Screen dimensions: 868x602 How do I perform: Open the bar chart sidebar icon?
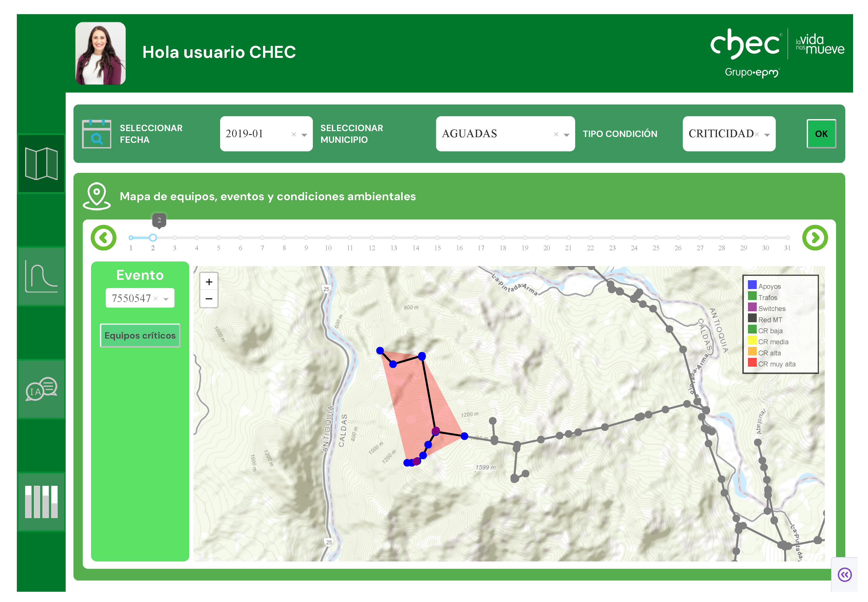coord(41,502)
